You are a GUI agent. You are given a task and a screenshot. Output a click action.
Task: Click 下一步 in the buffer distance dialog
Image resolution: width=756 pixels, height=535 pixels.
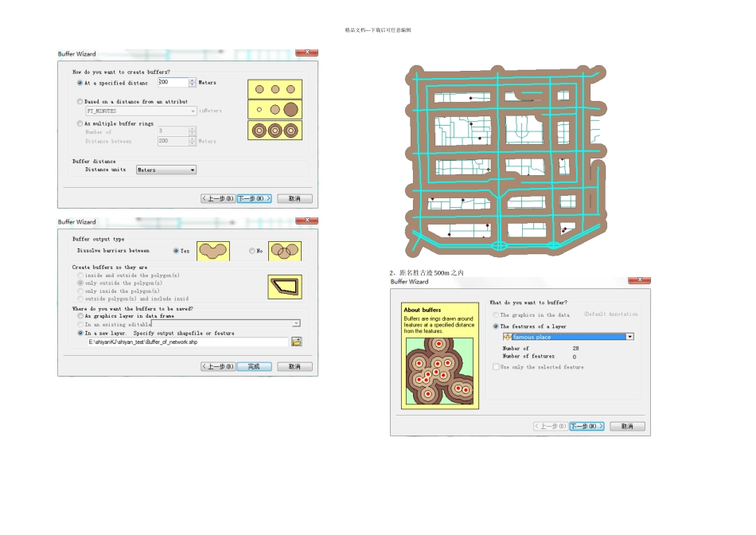point(254,198)
